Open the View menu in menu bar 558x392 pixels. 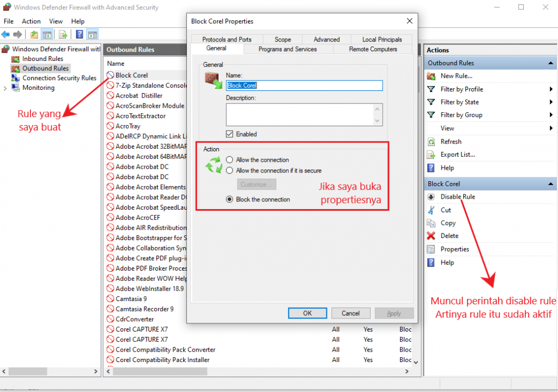click(56, 21)
